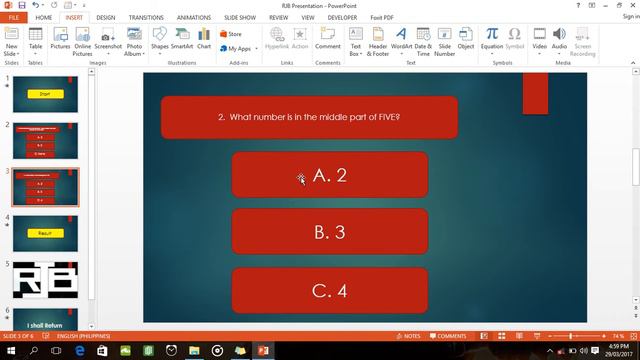Switch to the HOME tab

(44, 18)
